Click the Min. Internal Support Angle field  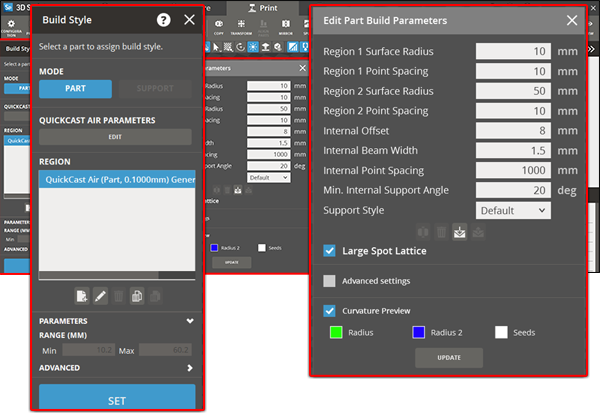[513, 190]
